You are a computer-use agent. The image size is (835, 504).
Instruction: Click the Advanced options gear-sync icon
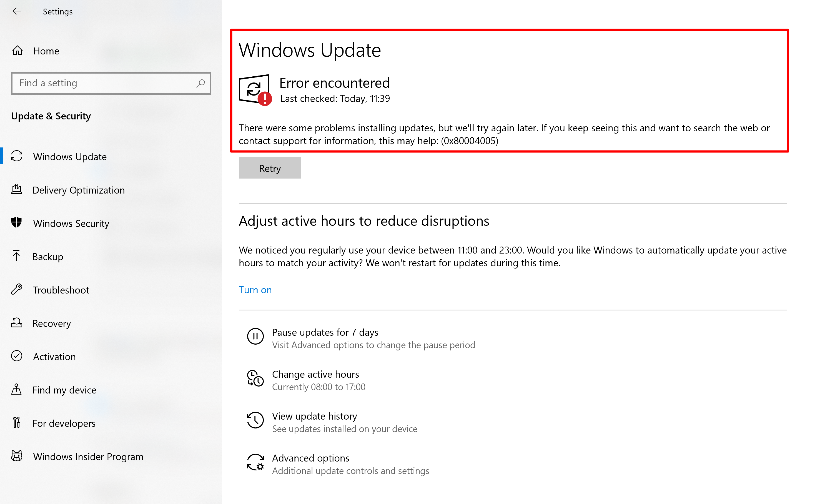[x=255, y=462]
